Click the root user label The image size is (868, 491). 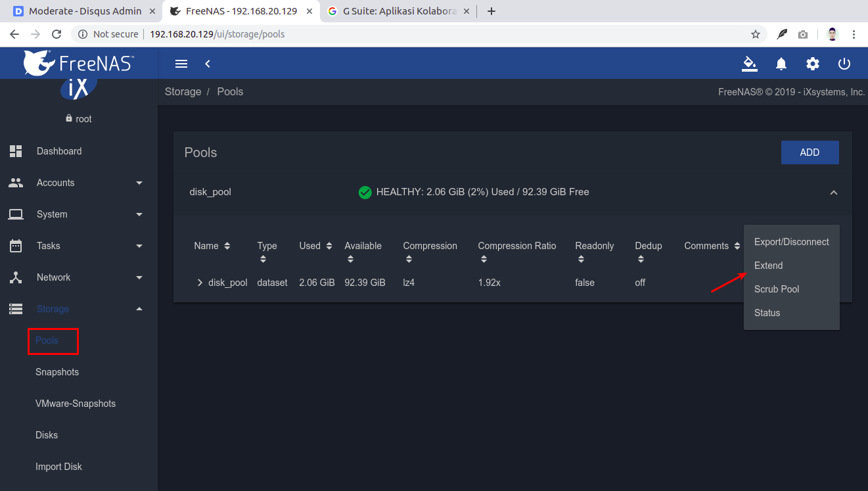pyautogui.click(x=83, y=119)
